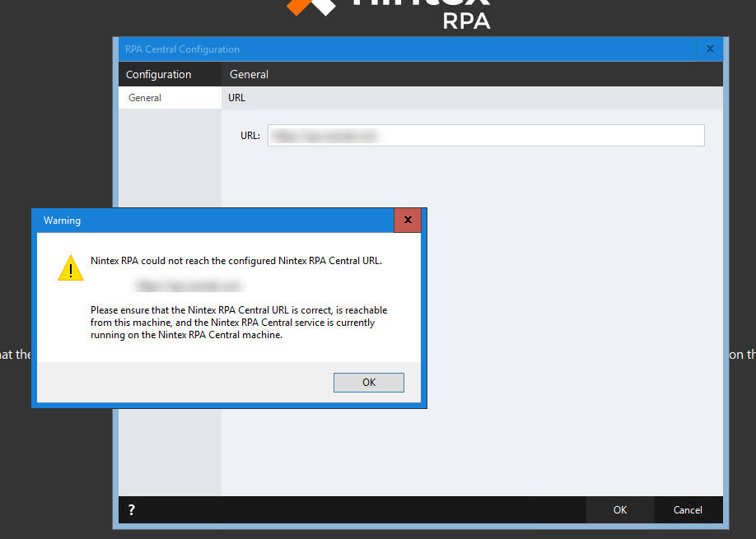This screenshot has height=539, width=756.
Task: Select General in the Configuration sidebar
Action: (x=170, y=98)
